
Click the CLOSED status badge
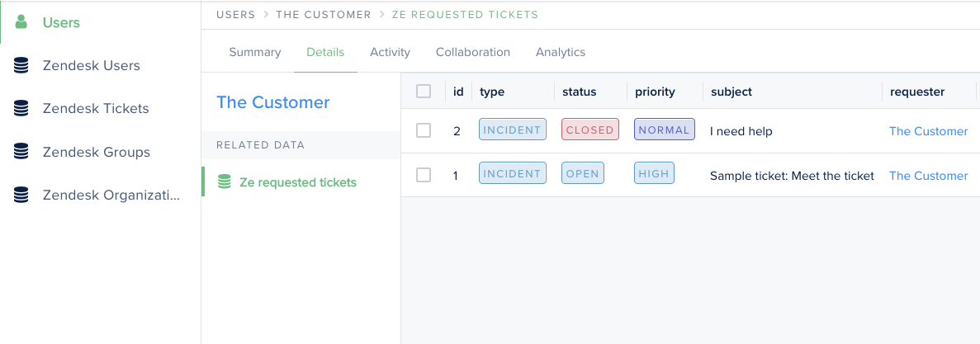590,130
